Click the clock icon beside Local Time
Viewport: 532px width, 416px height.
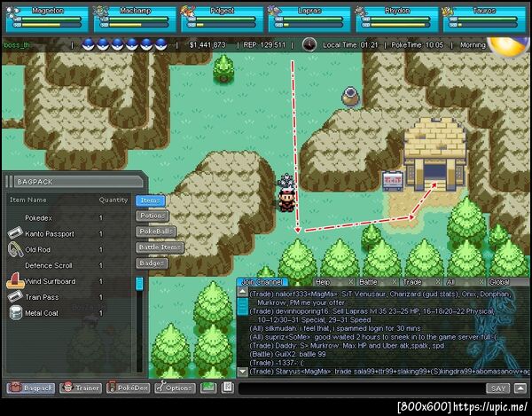[309, 44]
